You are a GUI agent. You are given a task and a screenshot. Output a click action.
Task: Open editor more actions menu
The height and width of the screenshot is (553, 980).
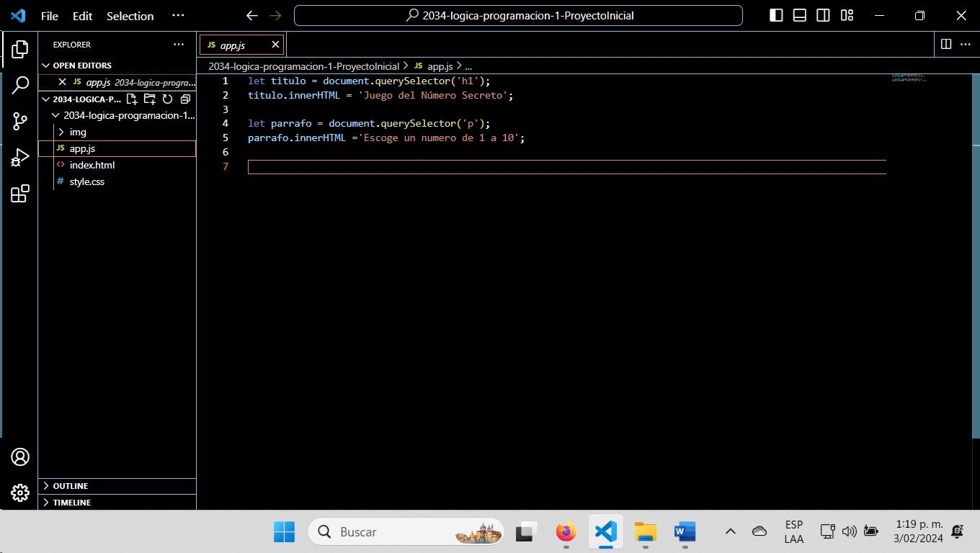965,45
